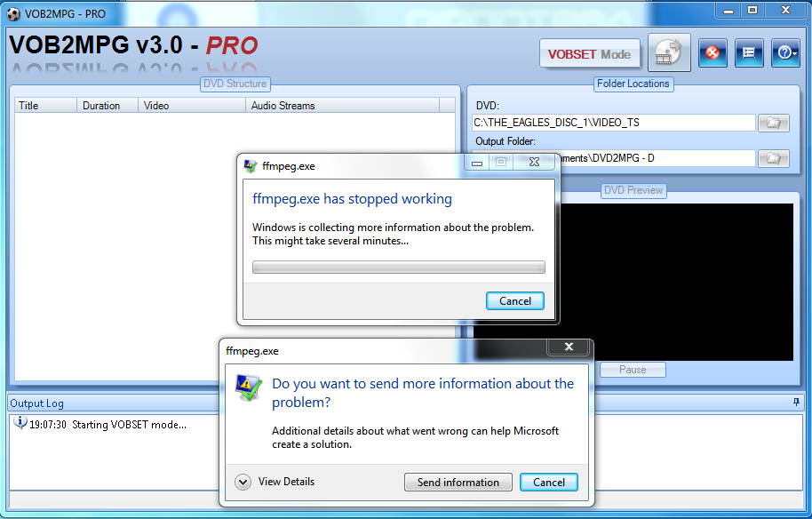Browse for Output Folder location

(x=774, y=158)
